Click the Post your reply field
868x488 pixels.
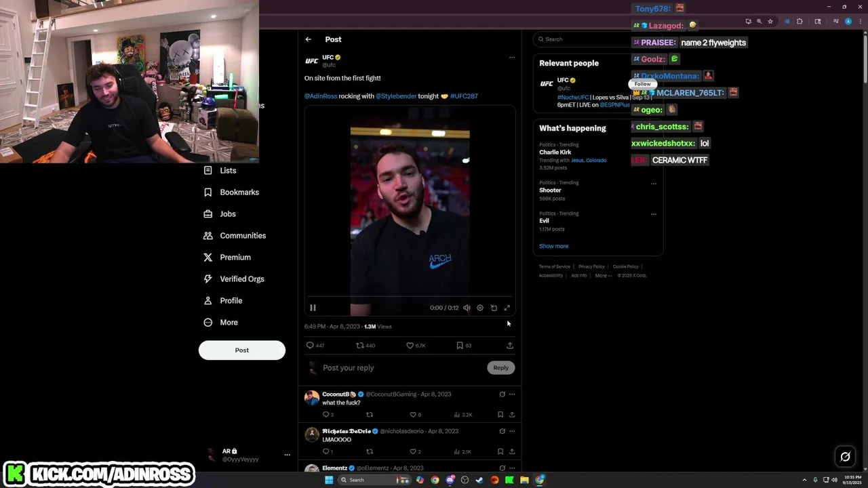[403, 368]
